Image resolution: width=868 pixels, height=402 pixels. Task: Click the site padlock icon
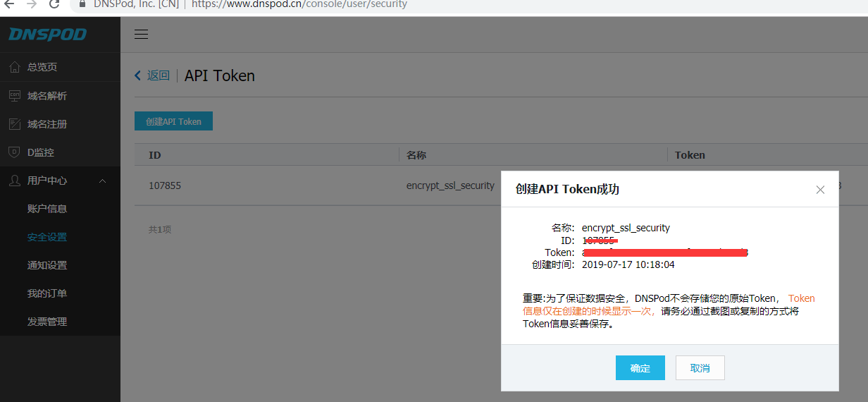[82, 4]
